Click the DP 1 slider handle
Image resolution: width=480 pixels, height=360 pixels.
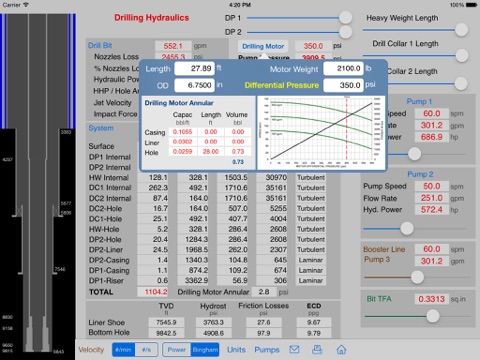[x=346, y=17]
